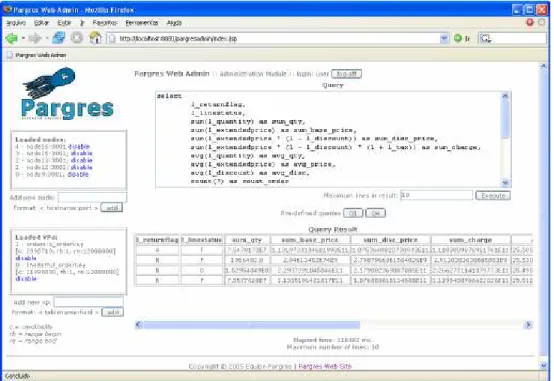This screenshot has width=554, height=381.
Task: Click the log off button
Action: (346, 74)
